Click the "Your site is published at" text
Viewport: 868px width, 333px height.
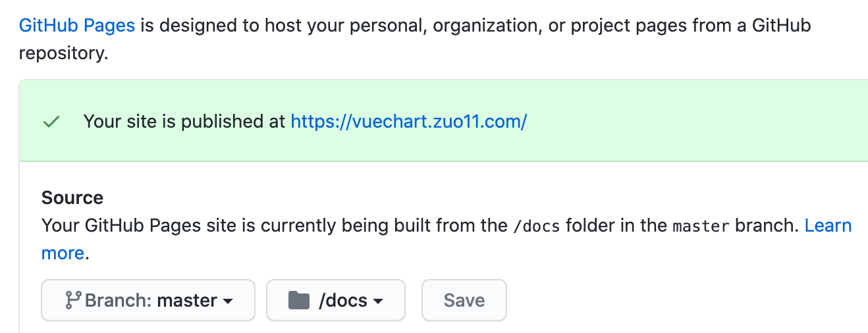pyautogui.click(x=184, y=122)
